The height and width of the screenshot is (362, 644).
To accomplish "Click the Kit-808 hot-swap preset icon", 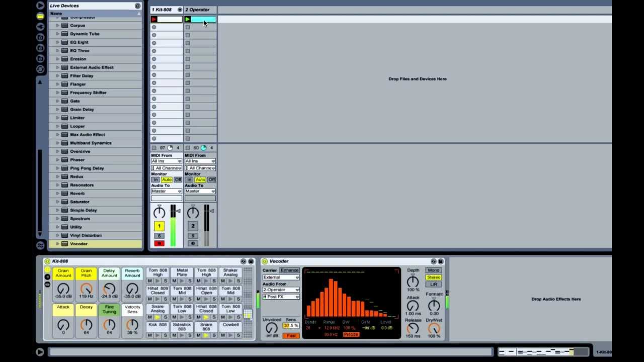I will (244, 261).
